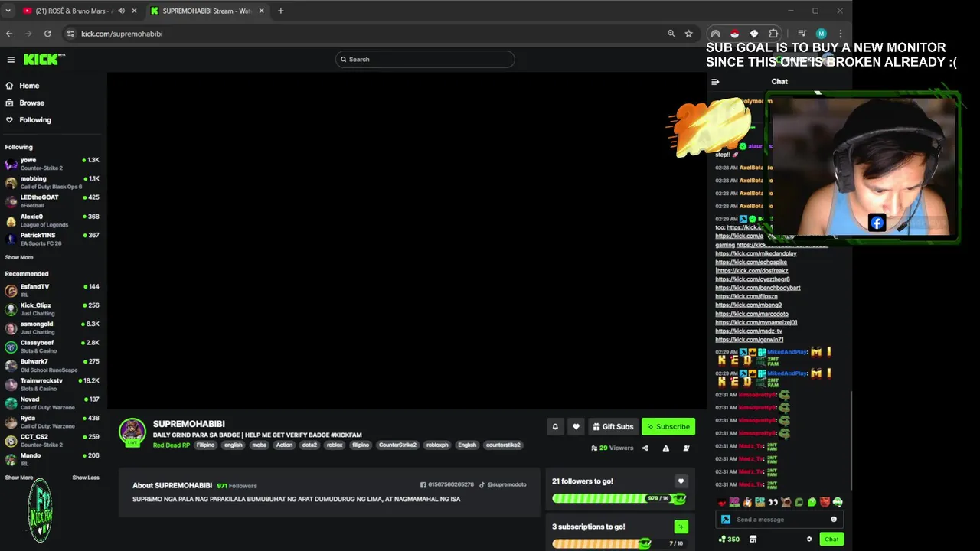Open yowe channel in Following list
Image resolution: width=980 pixels, height=551 pixels.
point(52,164)
